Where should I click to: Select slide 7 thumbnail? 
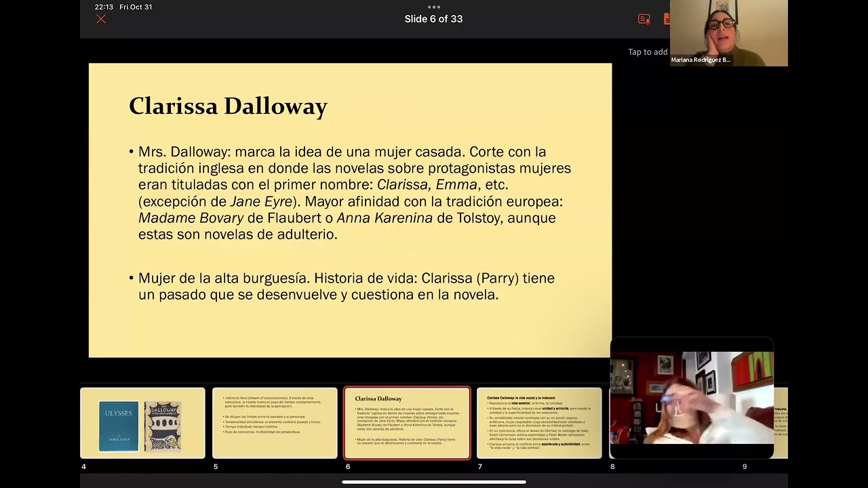pos(539,423)
